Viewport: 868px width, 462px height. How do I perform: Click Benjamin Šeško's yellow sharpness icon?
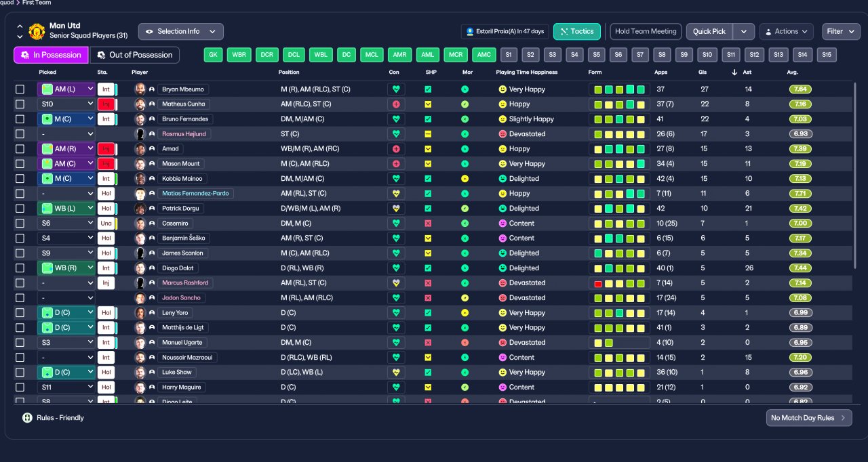point(428,238)
